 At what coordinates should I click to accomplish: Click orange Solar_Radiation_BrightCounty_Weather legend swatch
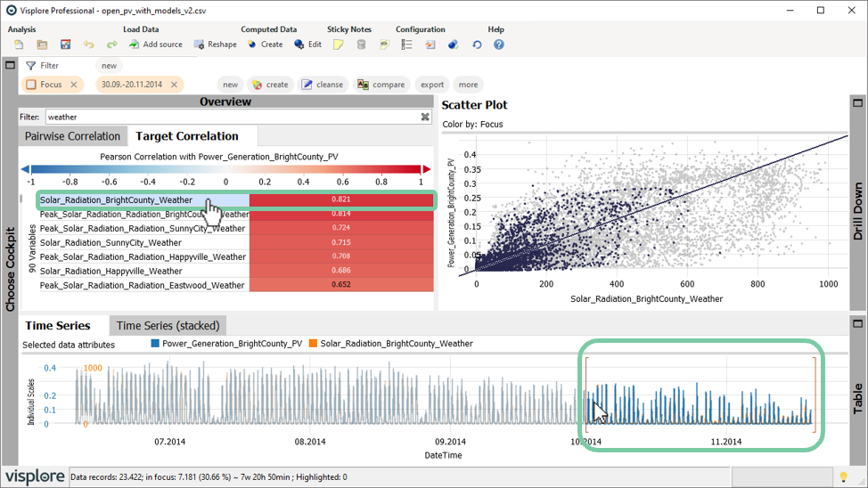(x=314, y=344)
